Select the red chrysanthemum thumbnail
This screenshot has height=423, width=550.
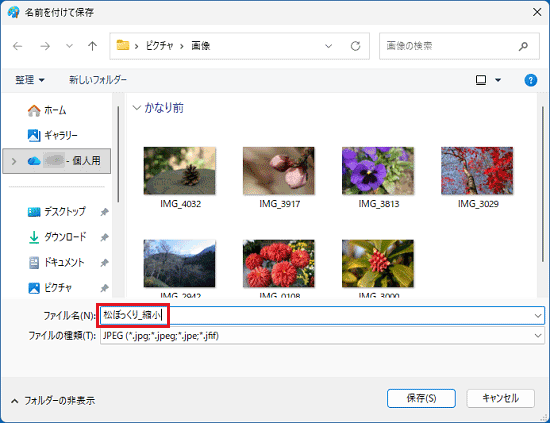coord(279,263)
